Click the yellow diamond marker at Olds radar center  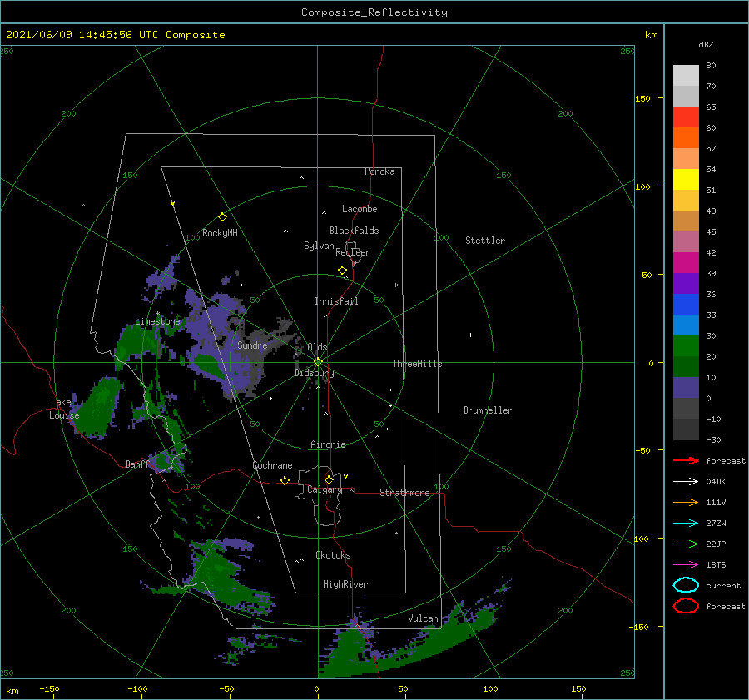318,362
